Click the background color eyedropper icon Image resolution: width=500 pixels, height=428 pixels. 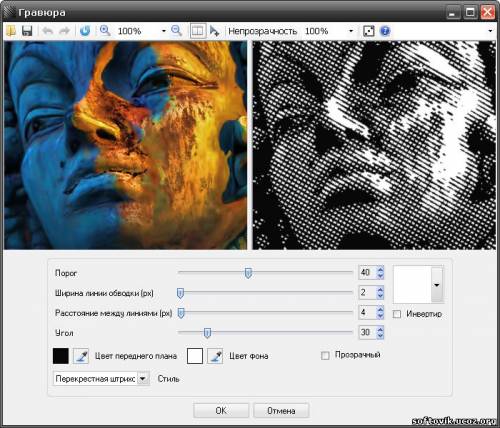point(215,356)
